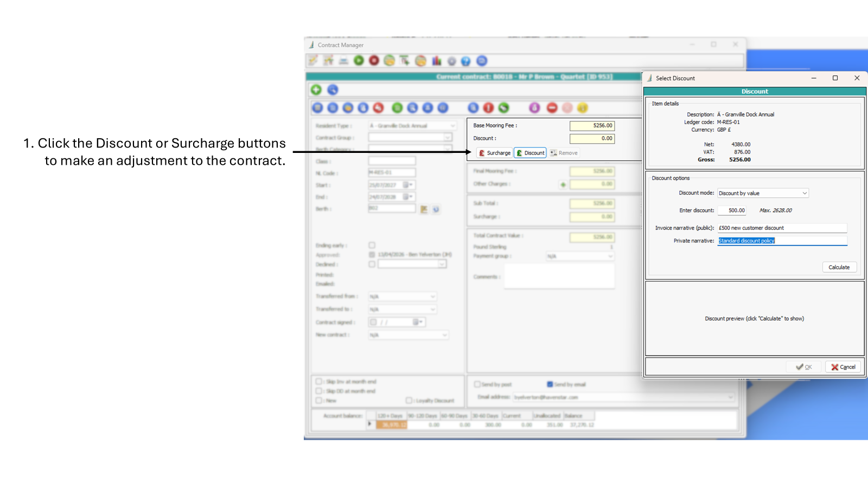
Task: Open the Discount mode dropdown
Action: [762, 193]
